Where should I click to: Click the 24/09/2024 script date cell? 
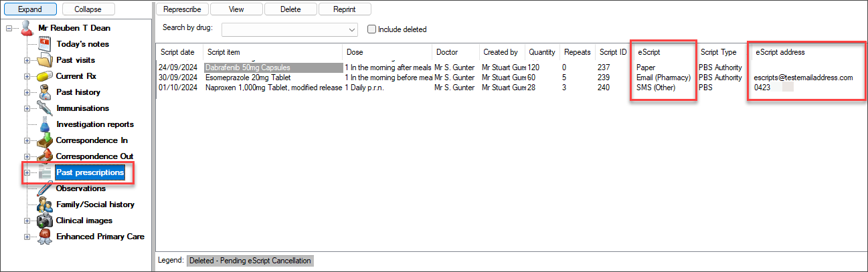point(177,67)
